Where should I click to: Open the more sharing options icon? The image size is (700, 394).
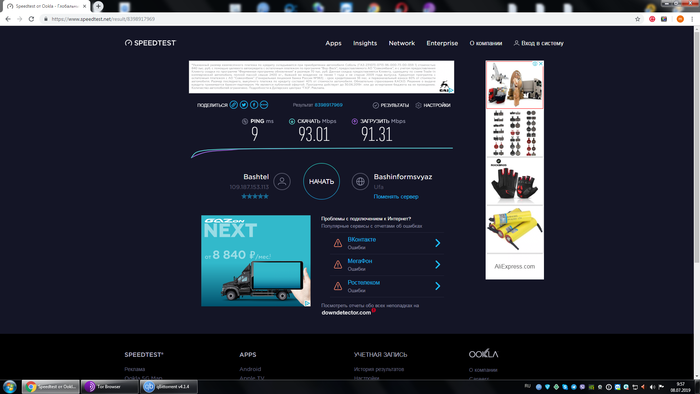(x=264, y=105)
